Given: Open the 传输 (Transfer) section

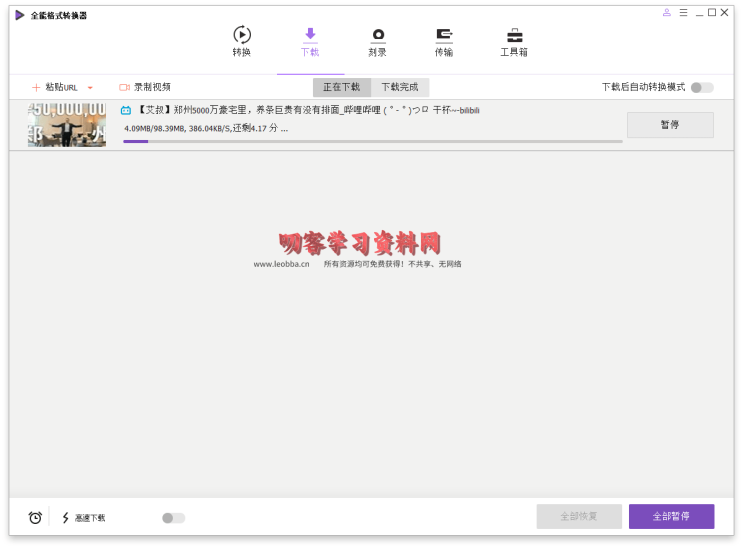Looking at the screenshot, I should [444, 41].
